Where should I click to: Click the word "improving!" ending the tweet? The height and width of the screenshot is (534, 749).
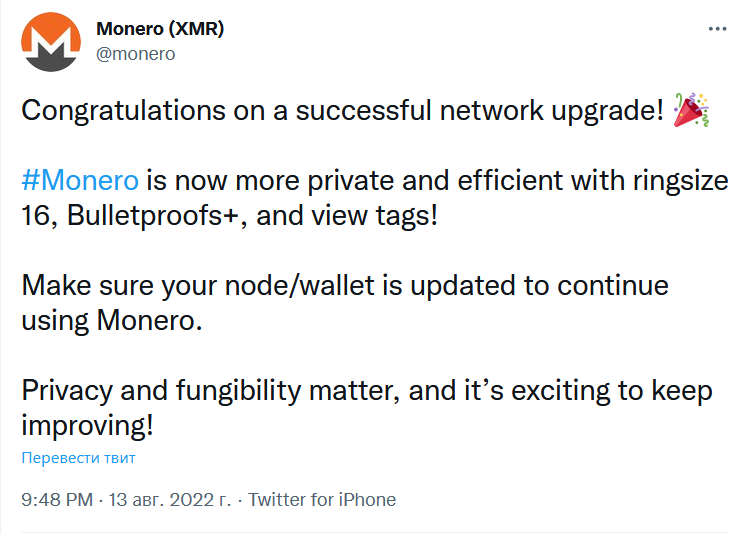[88, 425]
